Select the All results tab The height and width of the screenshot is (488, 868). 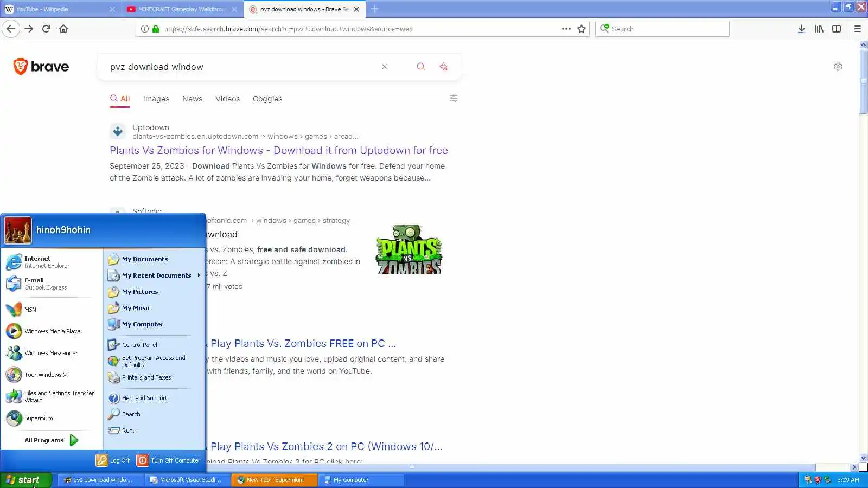[120, 99]
